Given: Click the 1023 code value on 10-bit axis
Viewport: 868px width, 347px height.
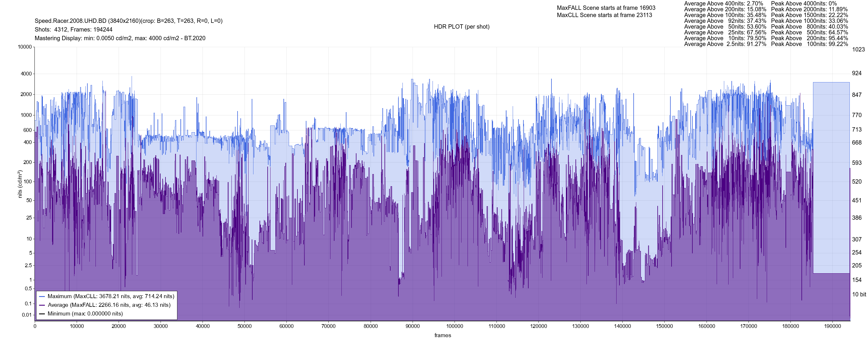Looking at the screenshot, I should (858, 49).
